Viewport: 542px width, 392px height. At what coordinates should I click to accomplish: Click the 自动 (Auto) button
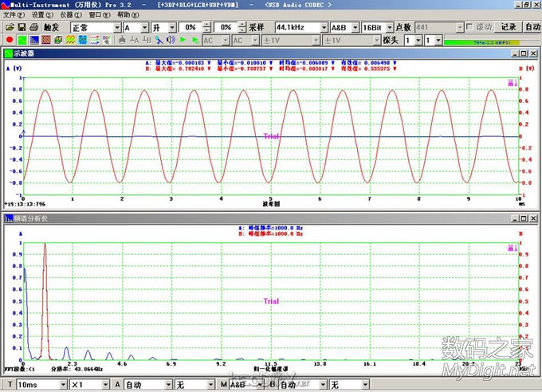click(x=532, y=27)
